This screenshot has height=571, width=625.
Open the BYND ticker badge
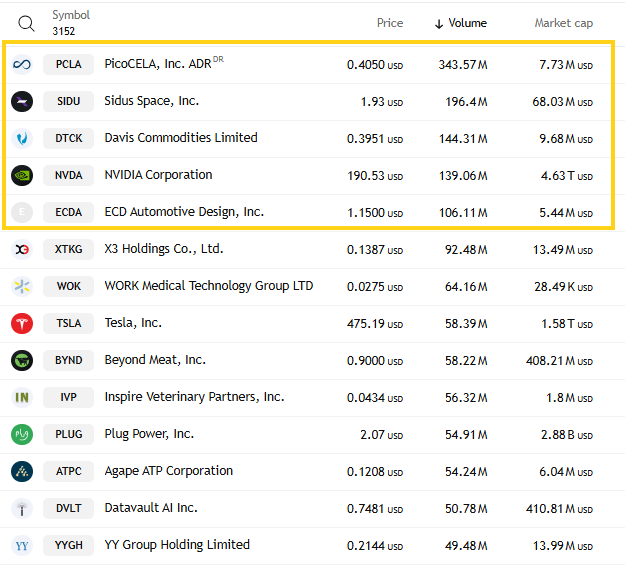click(x=69, y=360)
